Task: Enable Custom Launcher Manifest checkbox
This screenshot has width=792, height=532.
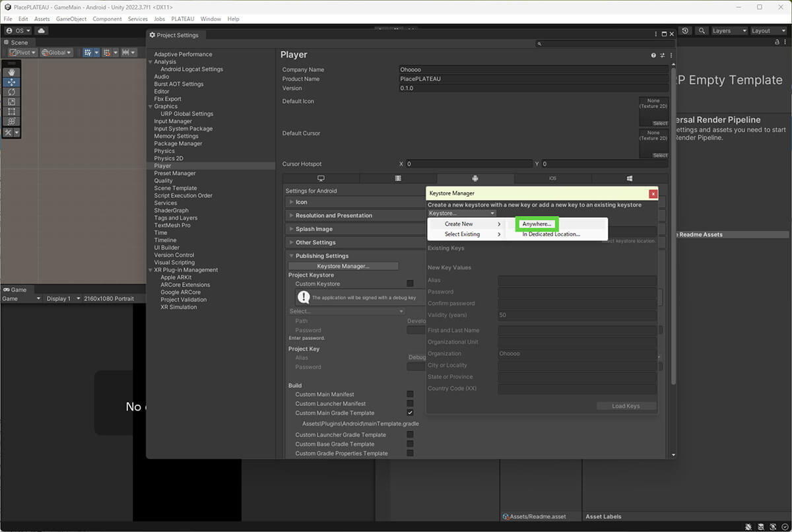Action: pyautogui.click(x=410, y=403)
